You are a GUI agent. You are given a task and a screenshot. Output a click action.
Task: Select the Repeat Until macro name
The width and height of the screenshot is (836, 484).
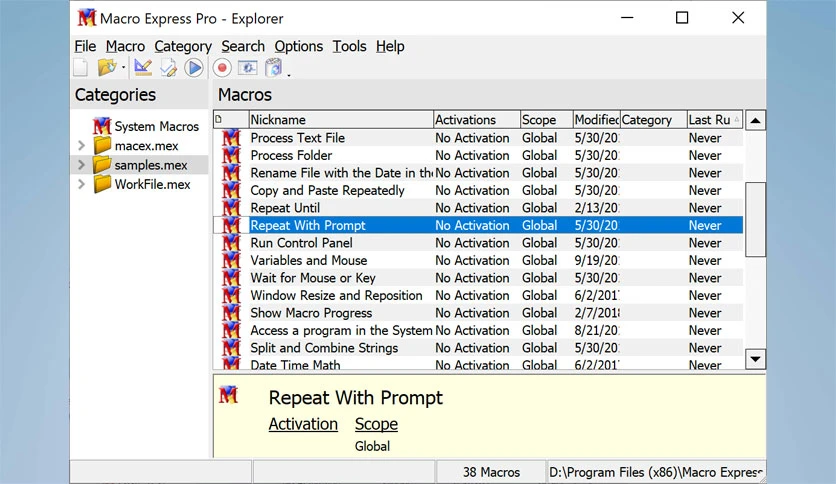(x=285, y=208)
